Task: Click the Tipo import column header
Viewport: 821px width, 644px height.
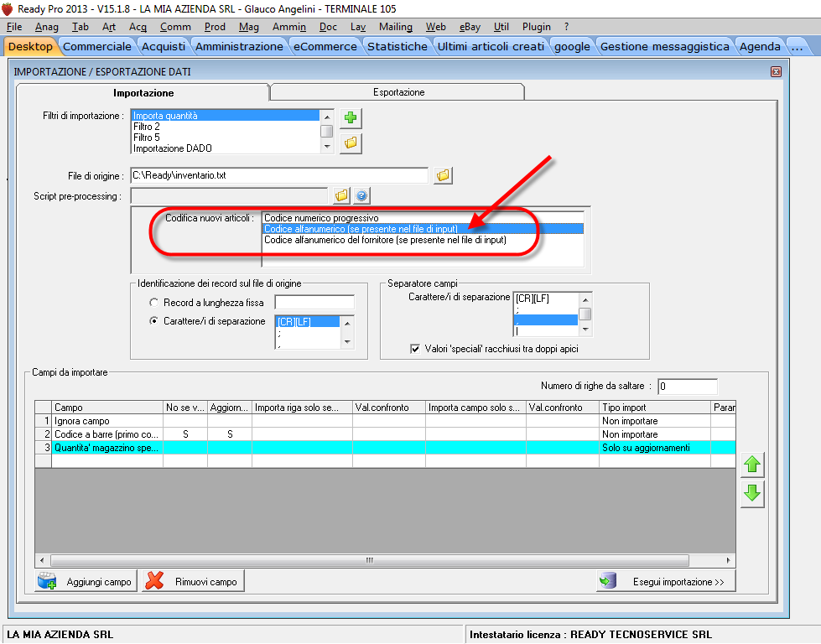Action: (x=654, y=408)
